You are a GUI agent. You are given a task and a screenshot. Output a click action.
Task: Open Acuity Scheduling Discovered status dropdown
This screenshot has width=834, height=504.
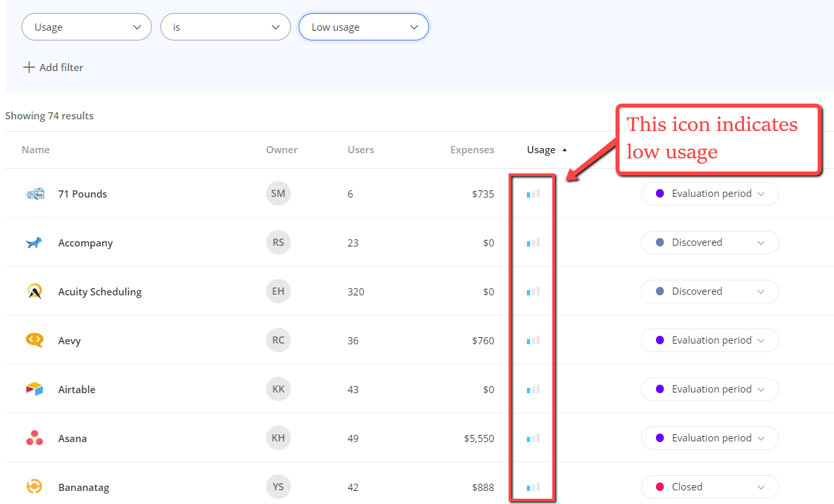tap(710, 291)
